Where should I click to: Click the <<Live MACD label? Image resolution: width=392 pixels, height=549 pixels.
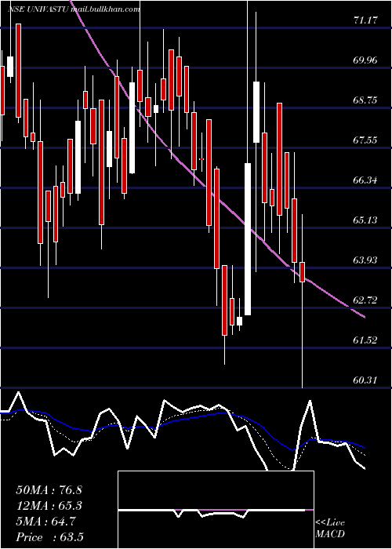coord(330,529)
